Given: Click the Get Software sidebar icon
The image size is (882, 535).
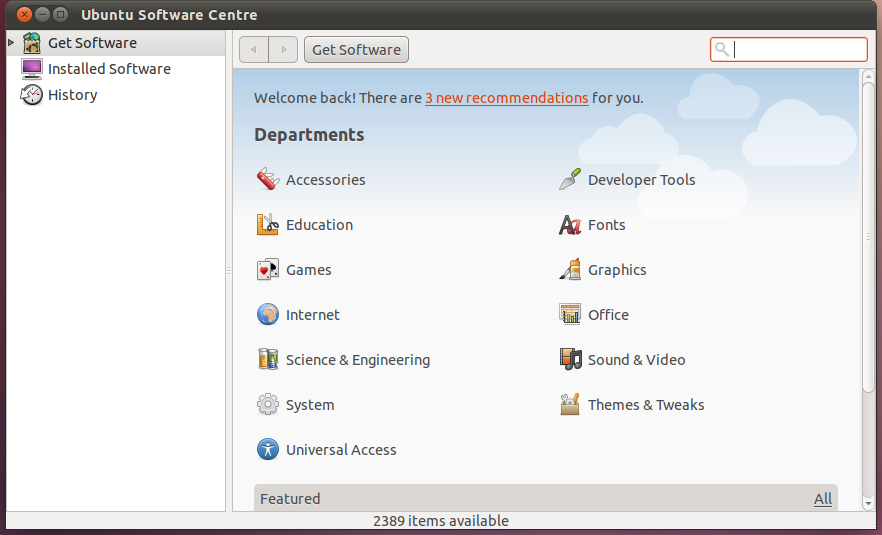Looking at the screenshot, I should click(x=32, y=43).
